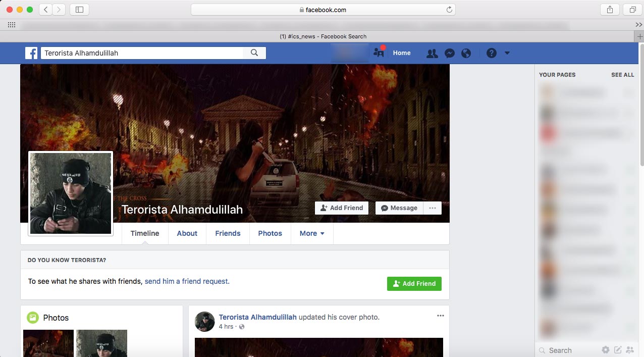Toggle Safari sidebar panel button
This screenshot has width=644, height=357.
(79, 10)
